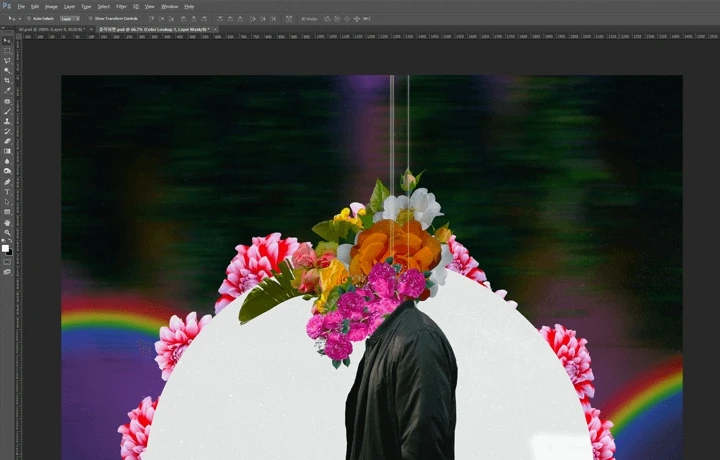Select the Move tool
Screen dimensions: 720x460
coord(7,41)
